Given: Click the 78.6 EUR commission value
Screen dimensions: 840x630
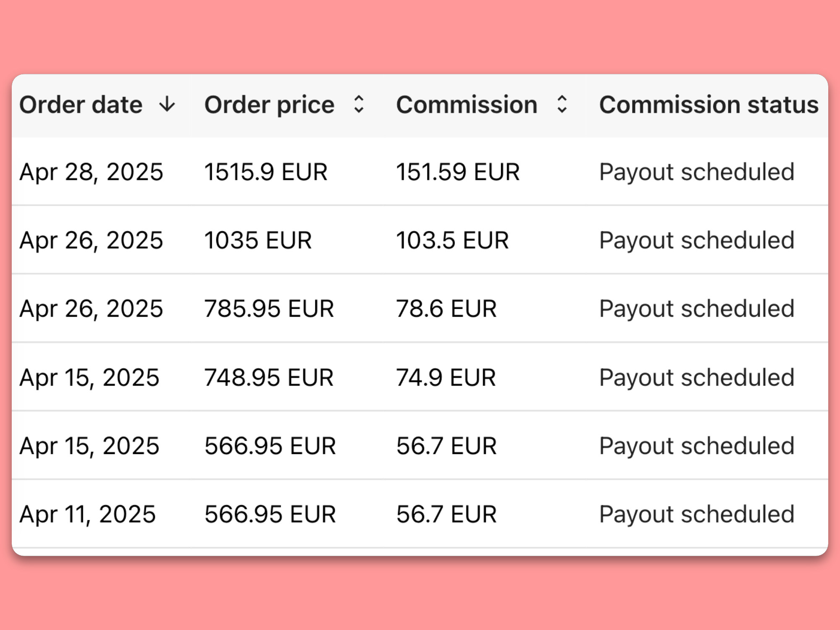Looking at the screenshot, I should coord(446,309).
